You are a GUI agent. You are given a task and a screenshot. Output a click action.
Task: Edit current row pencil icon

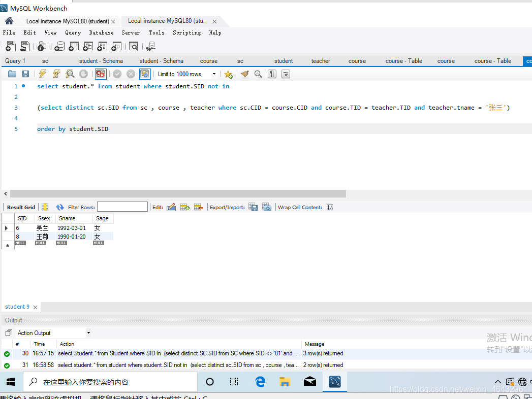pyautogui.click(x=171, y=207)
